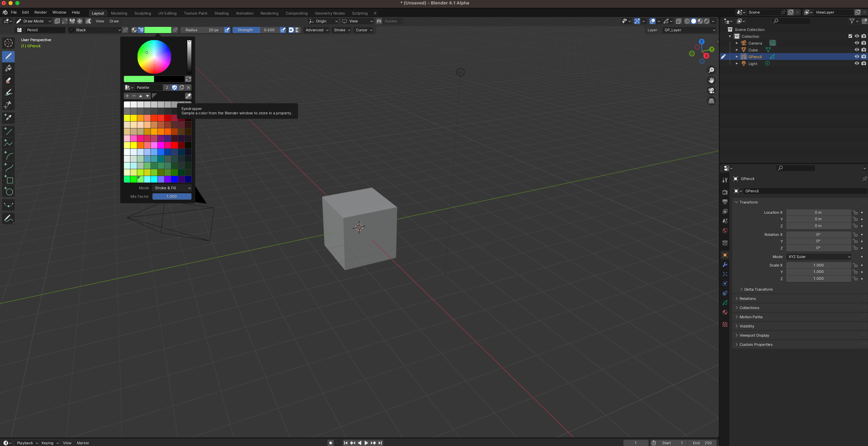Open the Texture checker properties tab
868x446 pixels.
(x=725, y=324)
